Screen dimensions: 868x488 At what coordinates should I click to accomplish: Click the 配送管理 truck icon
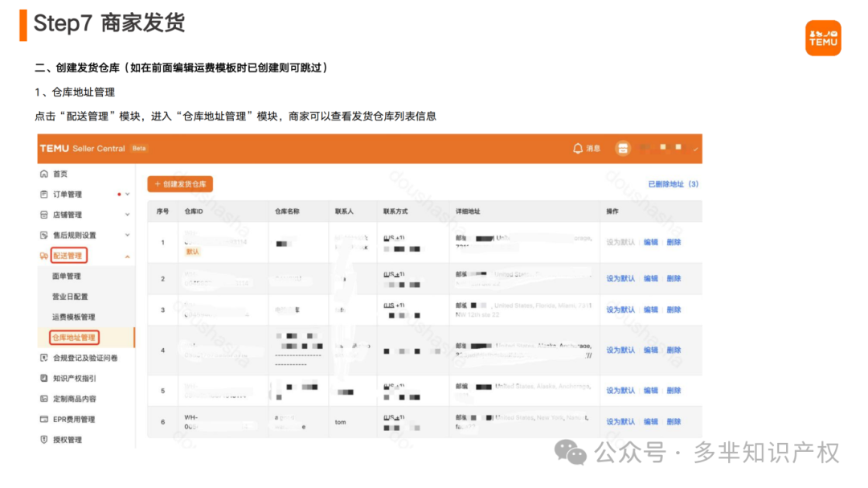(43, 256)
